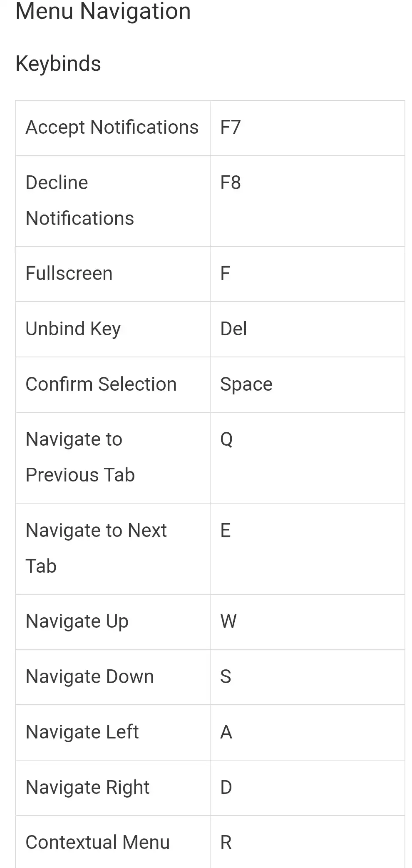This screenshot has width=412, height=868.
Task: Click the Del key value
Action: point(233,329)
